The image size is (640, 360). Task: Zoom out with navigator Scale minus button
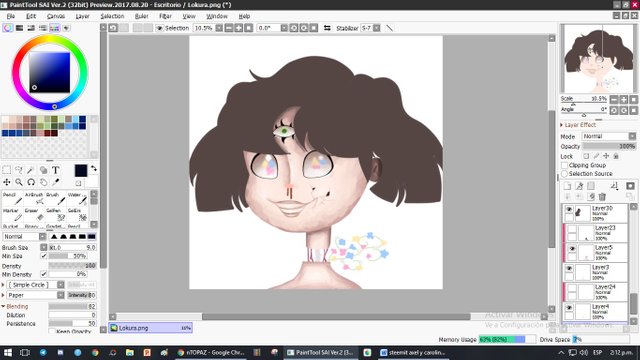[614, 99]
